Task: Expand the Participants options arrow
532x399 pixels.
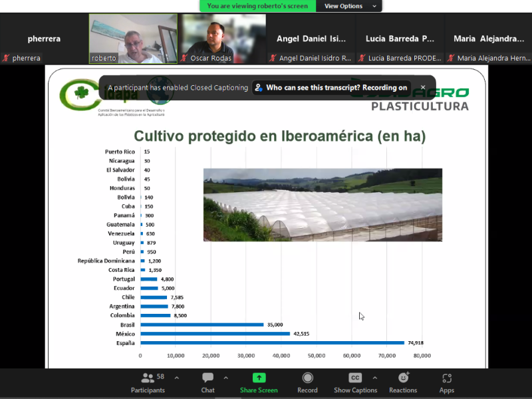Action: pos(176,378)
